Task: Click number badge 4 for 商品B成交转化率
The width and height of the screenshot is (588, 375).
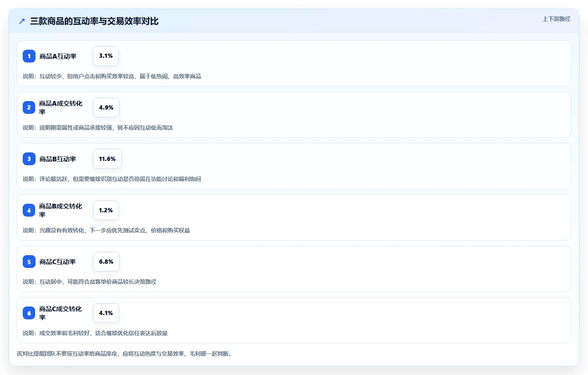Action: [29, 210]
